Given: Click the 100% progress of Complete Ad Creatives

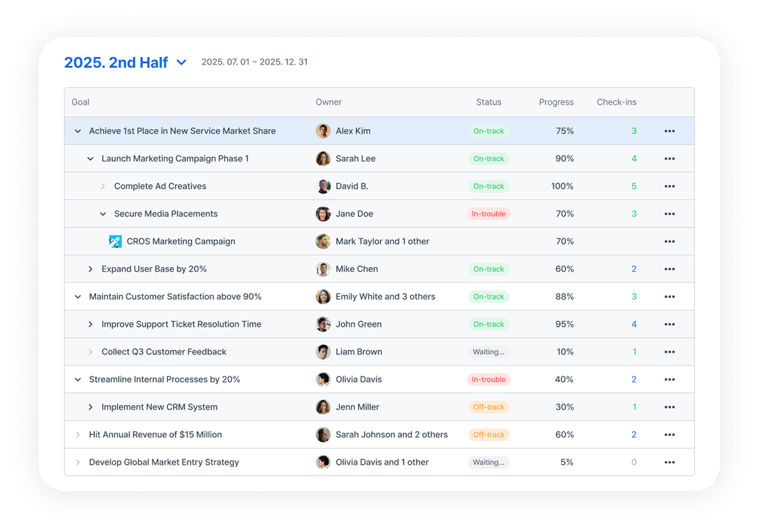Looking at the screenshot, I should (x=562, y=186).
